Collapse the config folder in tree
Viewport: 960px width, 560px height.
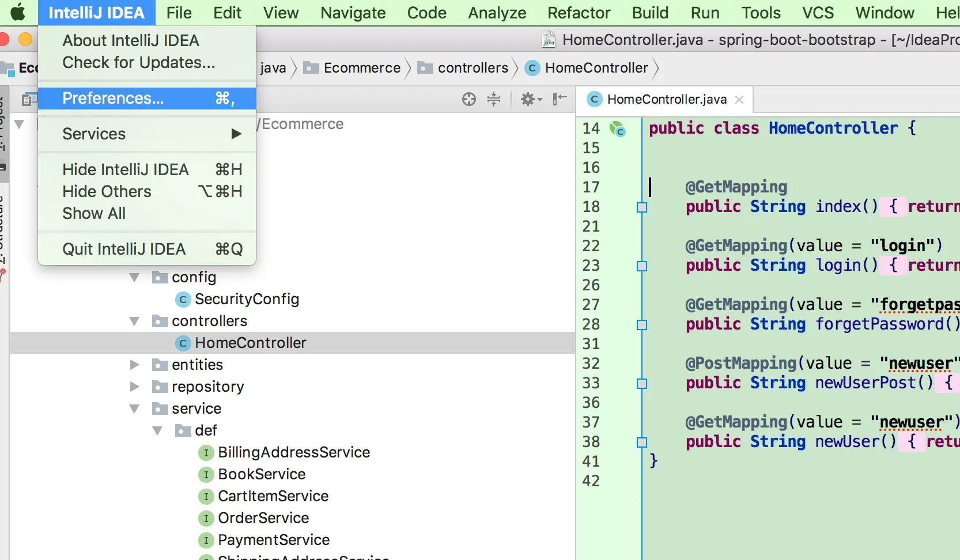pyautogui.click(x=135, y=278)
